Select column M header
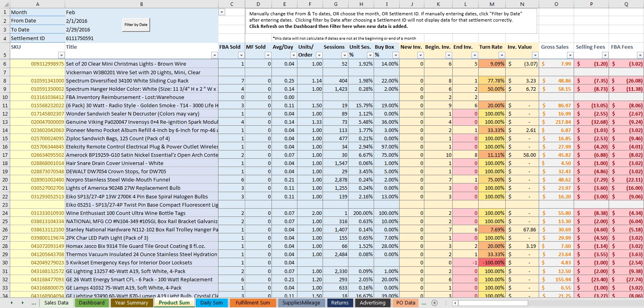 pos(492,4)
